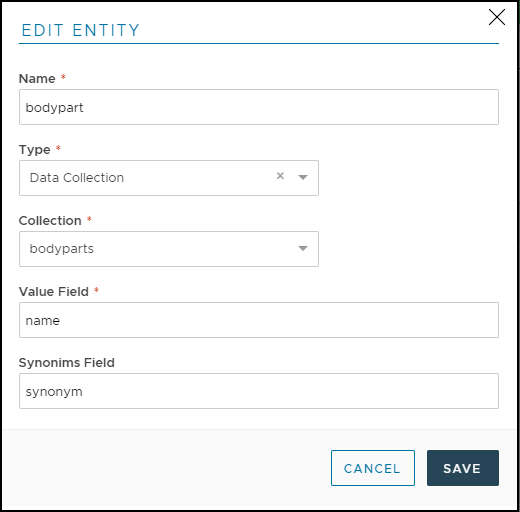Click the Synonims Field label
Screen dimensions: 520x512
click(67, 363)
